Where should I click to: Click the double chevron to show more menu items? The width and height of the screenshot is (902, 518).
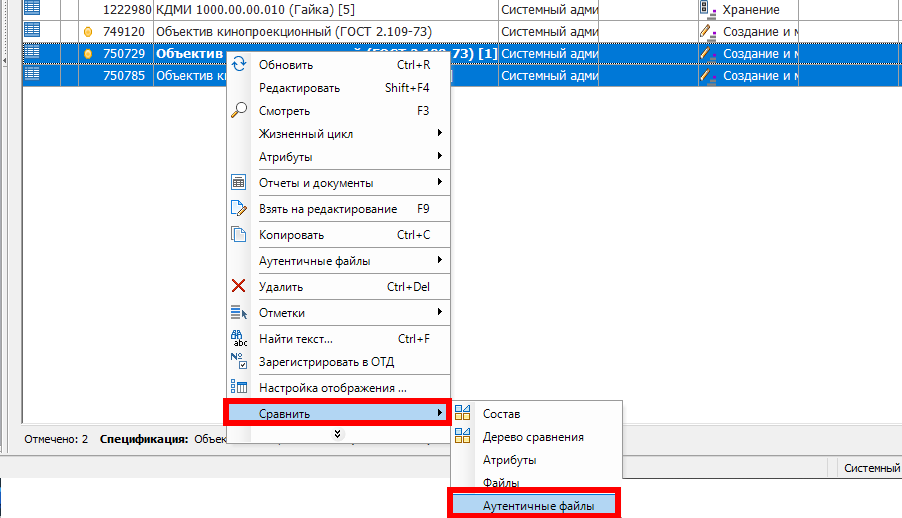point(338,433)
